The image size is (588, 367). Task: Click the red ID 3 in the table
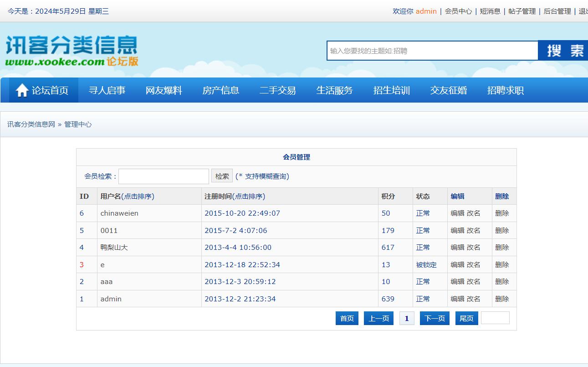pyautogui.click(x=82, y=265)
